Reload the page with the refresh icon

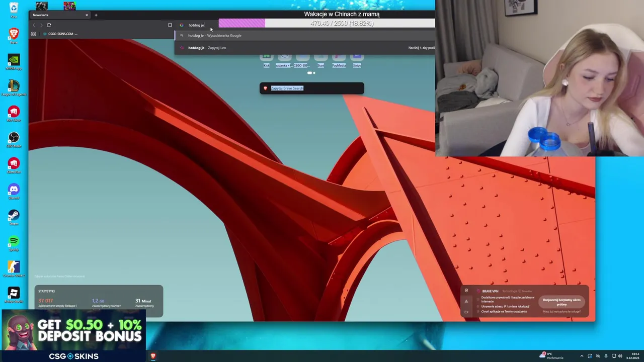pos(49,25)
